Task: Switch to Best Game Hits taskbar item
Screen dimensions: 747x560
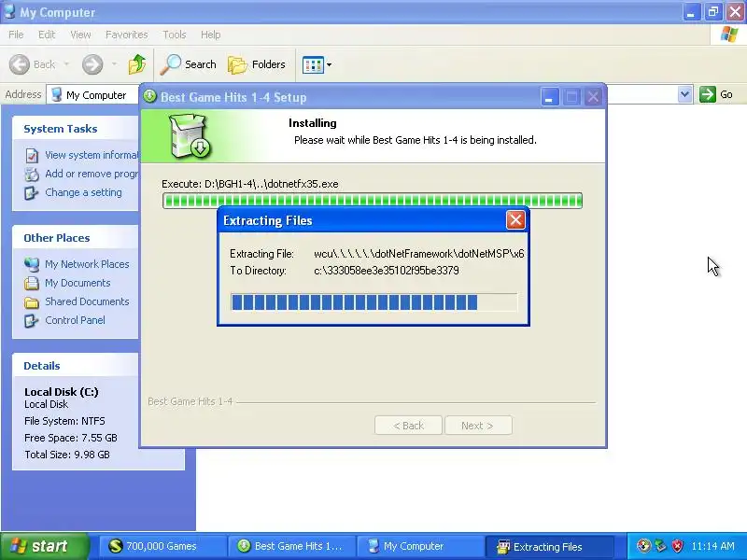Action: 291,546
